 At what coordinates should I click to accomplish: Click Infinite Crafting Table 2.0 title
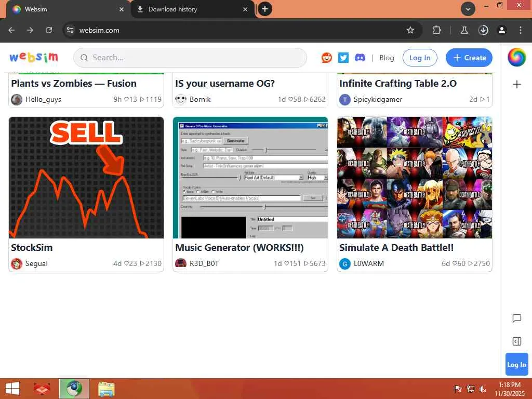pos(398,84)
